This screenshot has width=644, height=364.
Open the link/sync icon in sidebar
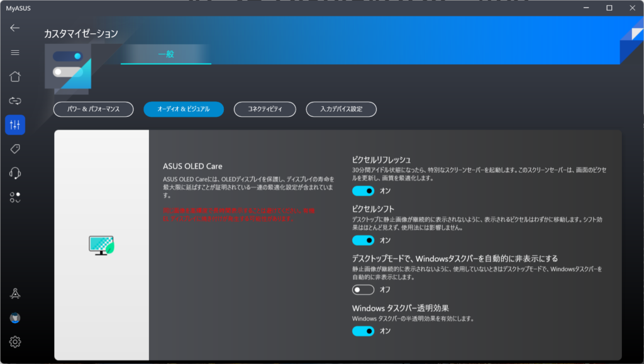15,101
